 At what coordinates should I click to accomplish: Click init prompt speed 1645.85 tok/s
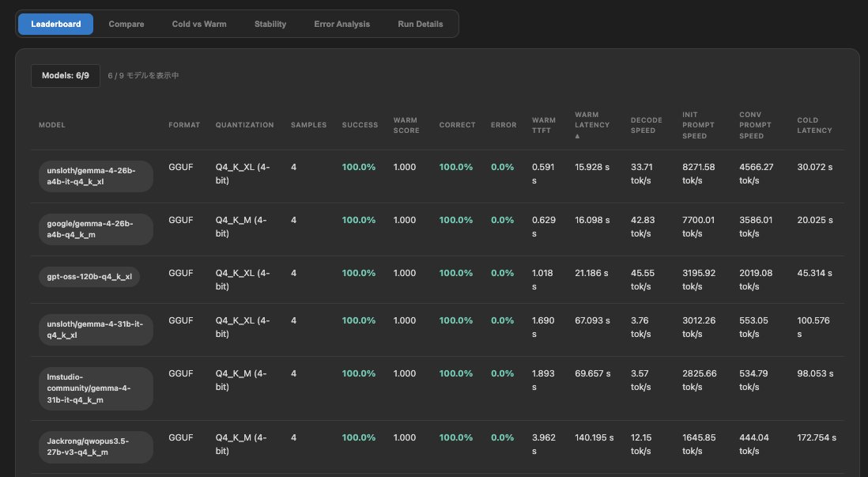pyautogui.click(x=699, y=444)
